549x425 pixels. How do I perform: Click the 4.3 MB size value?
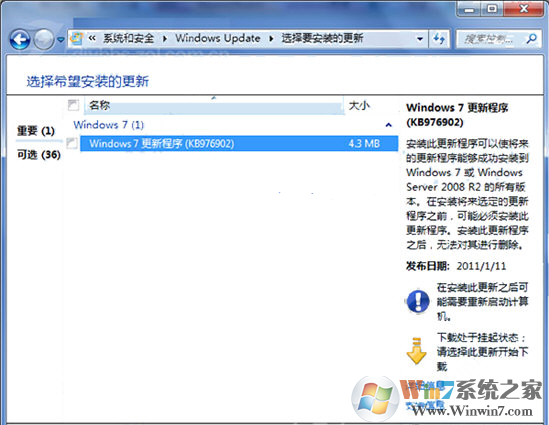(364, 144)
